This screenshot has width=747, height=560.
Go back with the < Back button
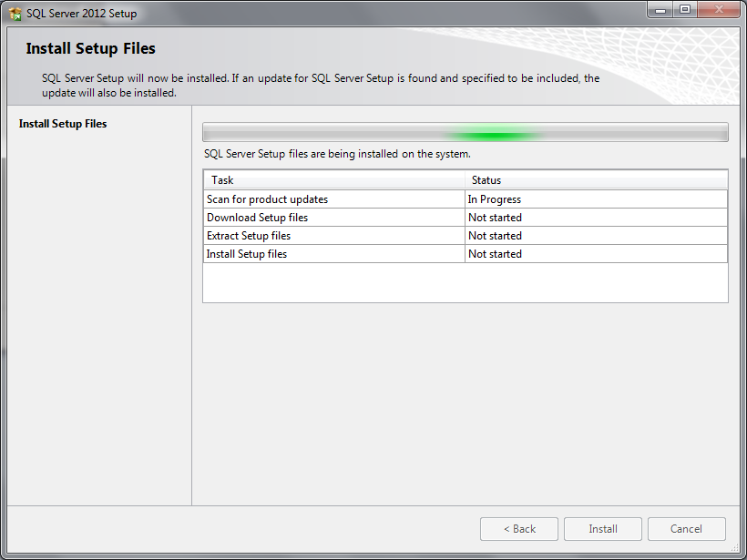point(519,528)
